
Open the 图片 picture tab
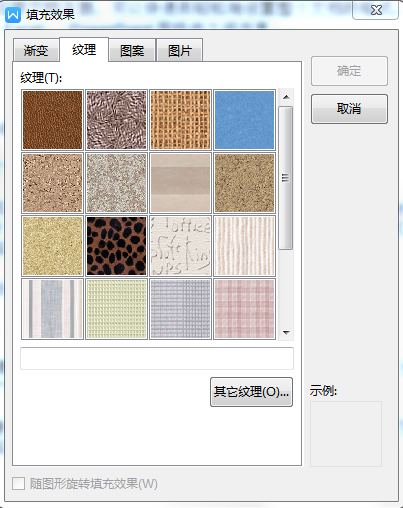180,51
